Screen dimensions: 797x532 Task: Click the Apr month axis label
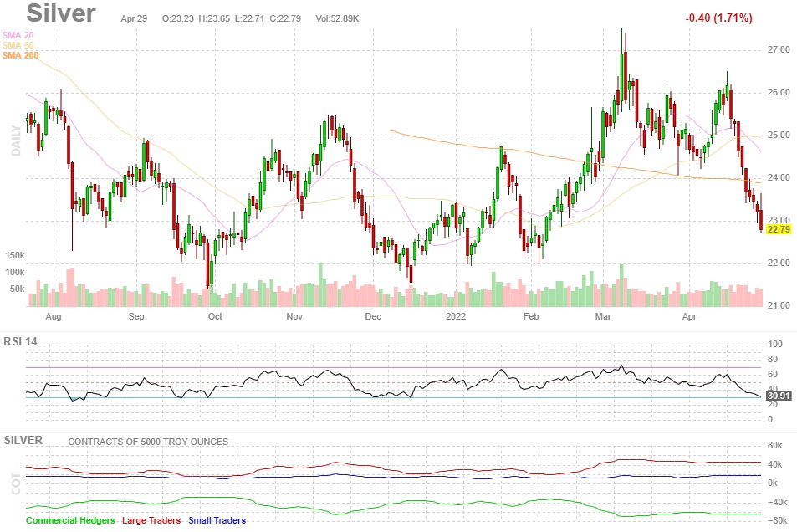(689, 316)
